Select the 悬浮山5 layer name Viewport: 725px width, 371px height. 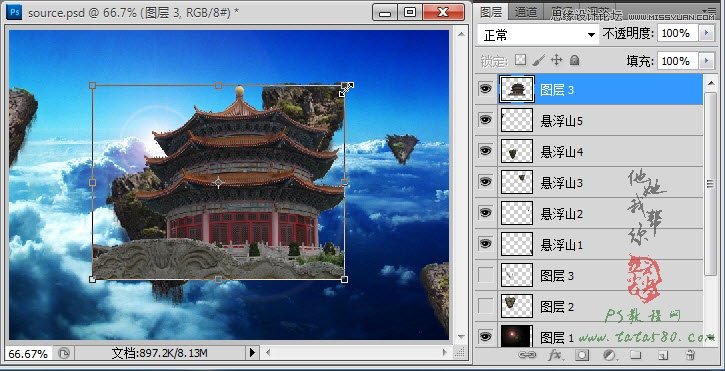(x=561, y=121)
